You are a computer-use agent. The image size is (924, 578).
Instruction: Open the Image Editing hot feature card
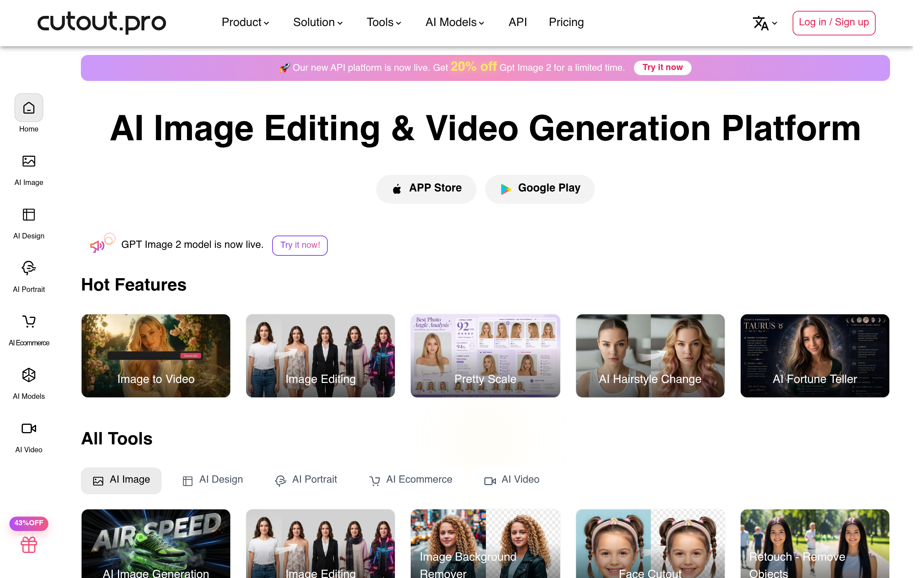tap(321, 355)
